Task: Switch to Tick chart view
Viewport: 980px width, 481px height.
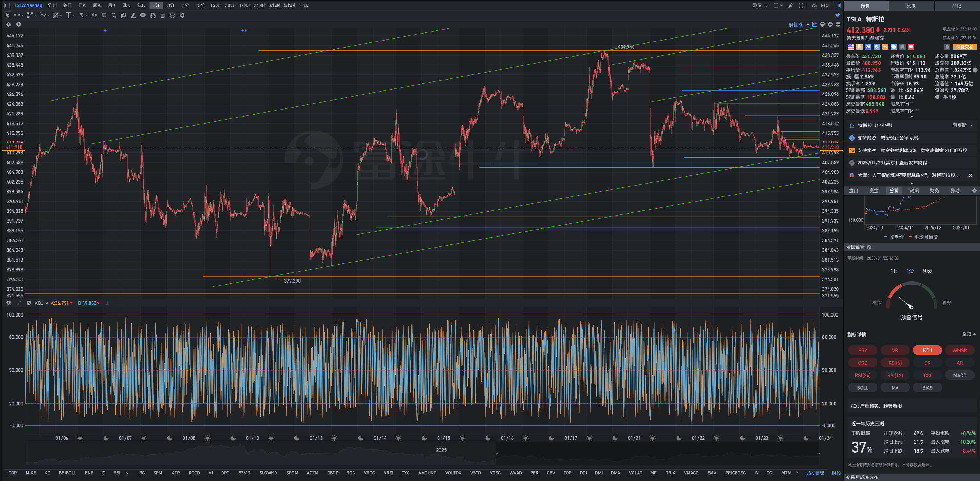Action: click(304, 5)
